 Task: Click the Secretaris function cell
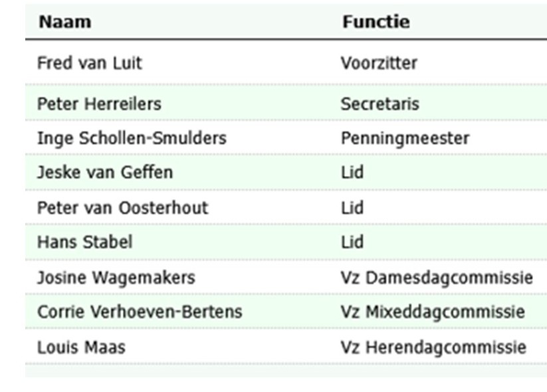pos(380,104)
